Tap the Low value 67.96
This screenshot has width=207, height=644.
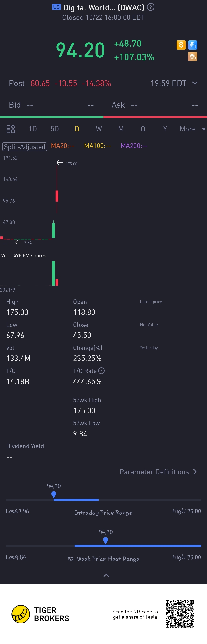pyautogui.click(x=15, y=336)
